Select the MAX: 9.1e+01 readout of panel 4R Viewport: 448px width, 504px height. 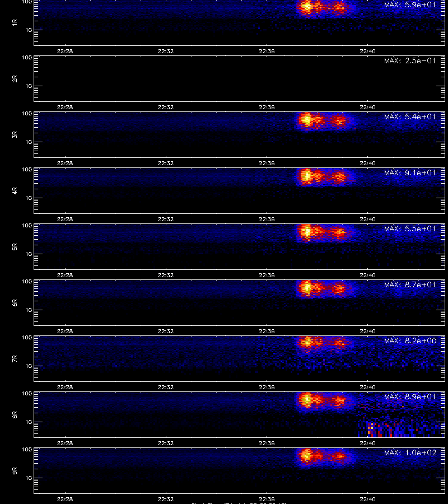click(410, 172)
